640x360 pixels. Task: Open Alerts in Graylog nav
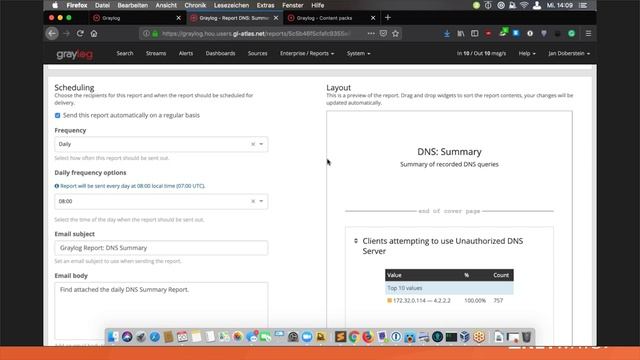pyautogui.click(x=186, y=53)
